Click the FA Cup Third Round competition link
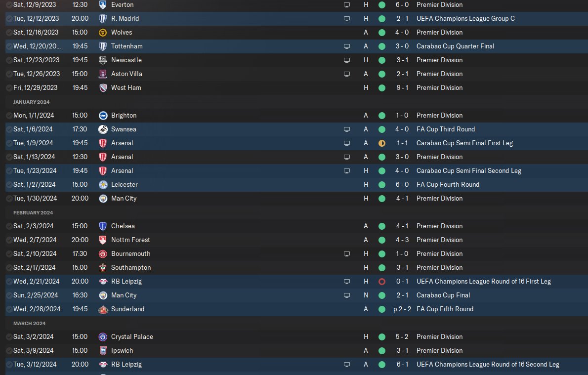588x375 pixels. [446, 129]
